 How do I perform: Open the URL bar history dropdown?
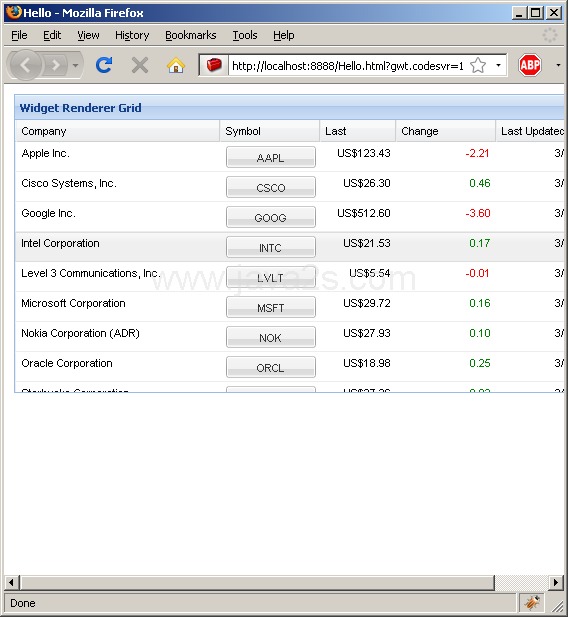point(498,65)
